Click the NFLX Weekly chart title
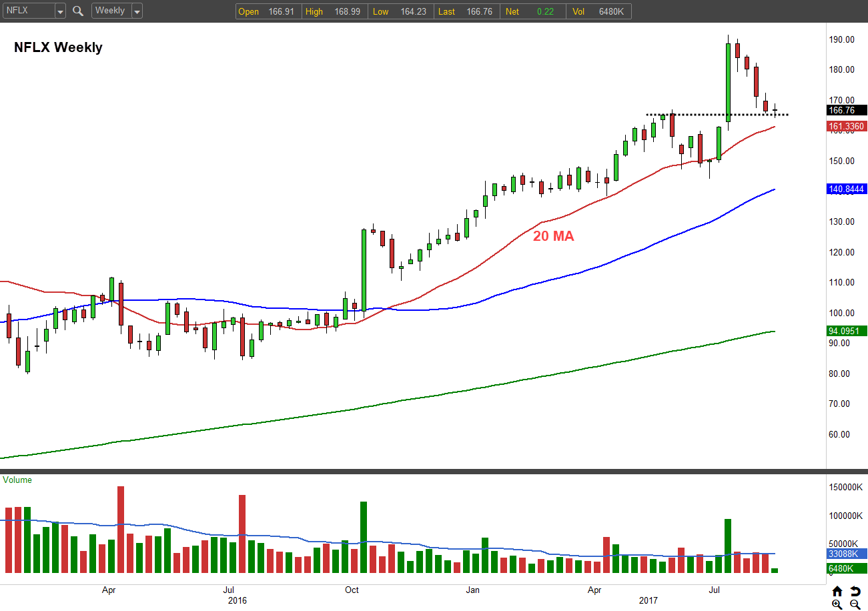The image size is (868, 611). point(58,47)
